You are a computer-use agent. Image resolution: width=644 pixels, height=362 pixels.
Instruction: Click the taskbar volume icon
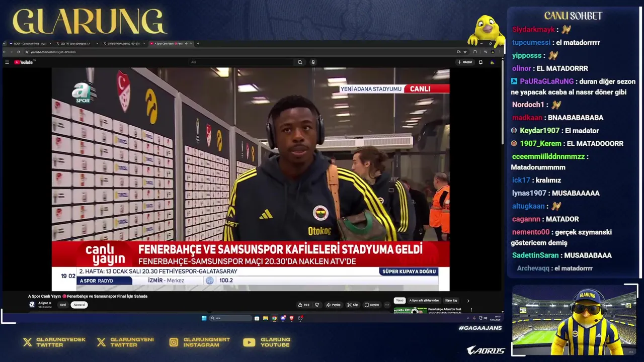click(485, 318)
